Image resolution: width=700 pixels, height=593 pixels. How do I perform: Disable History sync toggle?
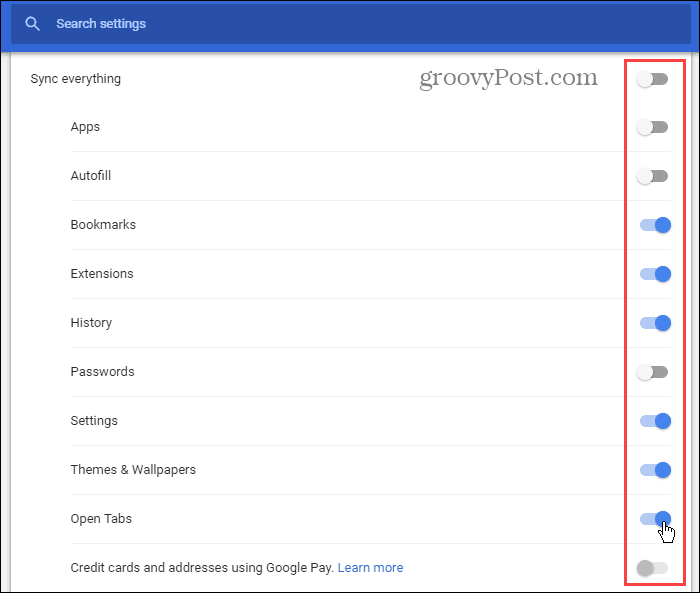655,323
